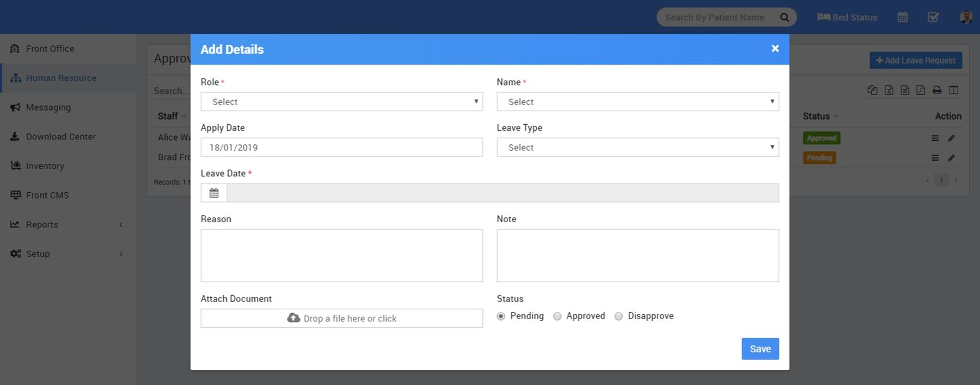
Task: Open the Role dropdown
Action: (x=341, y=102)
